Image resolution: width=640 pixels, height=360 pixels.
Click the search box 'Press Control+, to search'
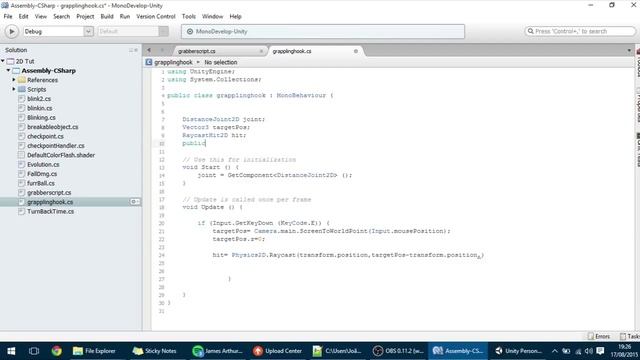pos(580,31)
